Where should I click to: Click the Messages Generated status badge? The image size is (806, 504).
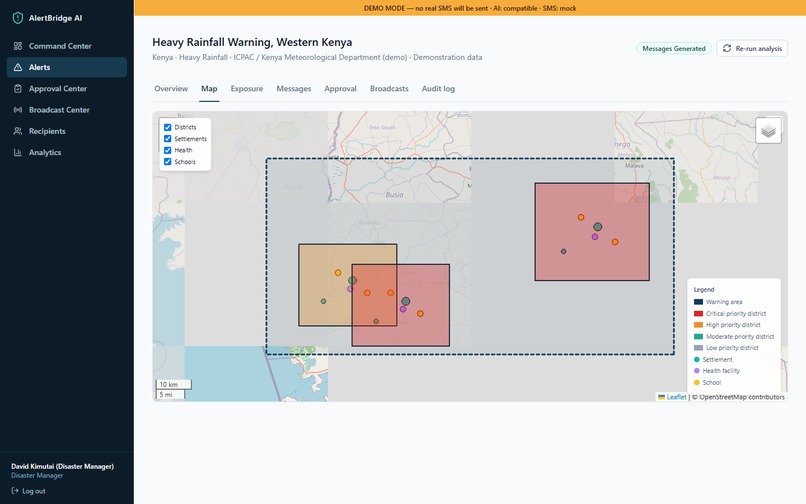pos(674,48)
